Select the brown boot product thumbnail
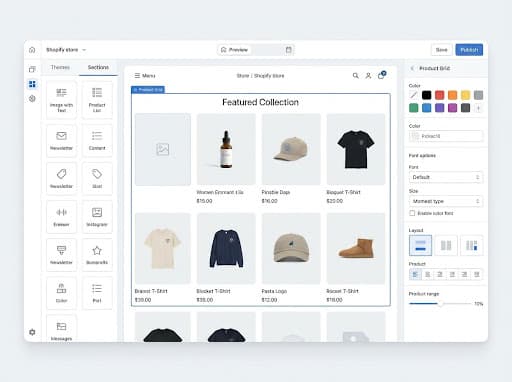The height and width of the screenshot is (382, 512). [x=356, y=248]
